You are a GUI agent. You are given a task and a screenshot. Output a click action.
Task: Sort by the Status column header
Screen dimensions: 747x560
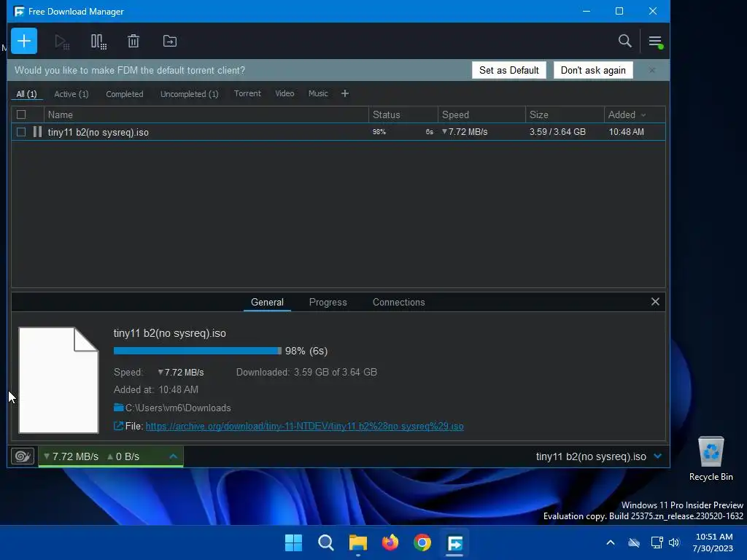403,114
